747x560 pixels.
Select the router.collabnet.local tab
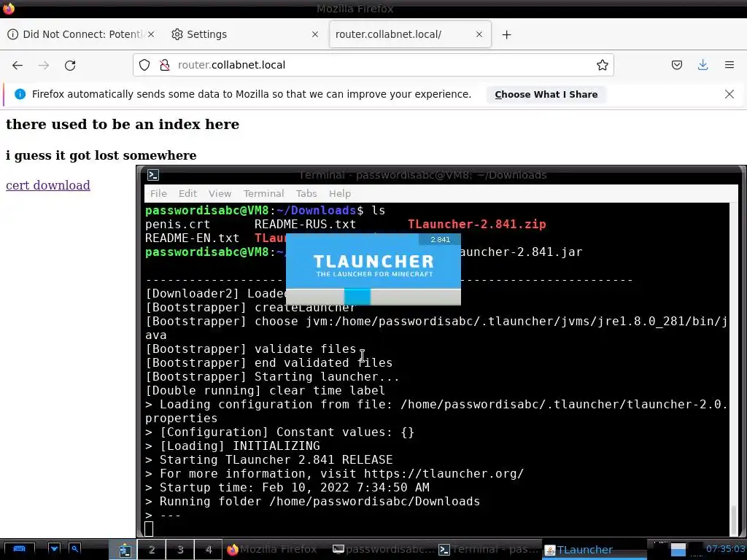(x=410, y=34)
